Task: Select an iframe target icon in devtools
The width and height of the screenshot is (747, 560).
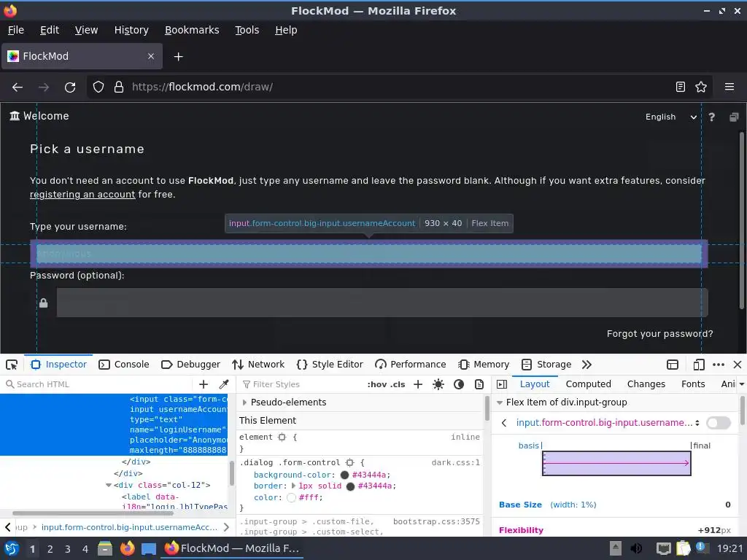Action: [672, 365]
